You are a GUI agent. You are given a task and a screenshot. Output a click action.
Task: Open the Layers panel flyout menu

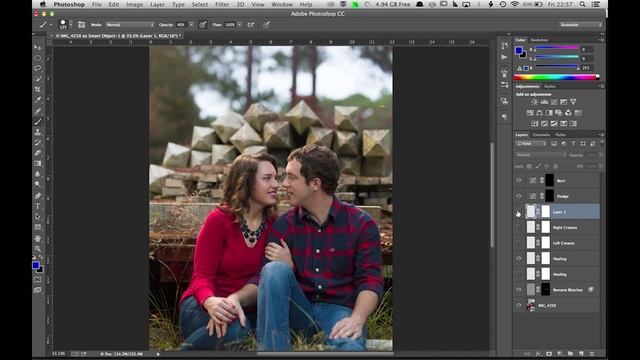coord(601,135)
